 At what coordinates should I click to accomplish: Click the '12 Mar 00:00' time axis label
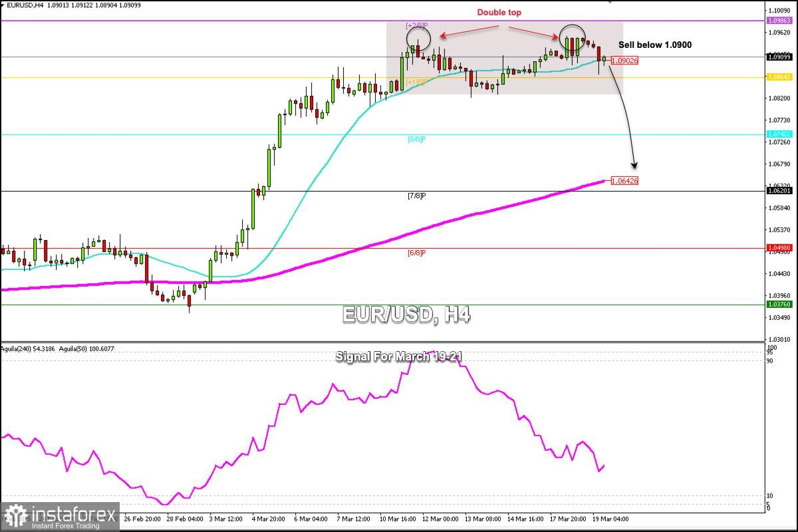(x=441, y=519)
